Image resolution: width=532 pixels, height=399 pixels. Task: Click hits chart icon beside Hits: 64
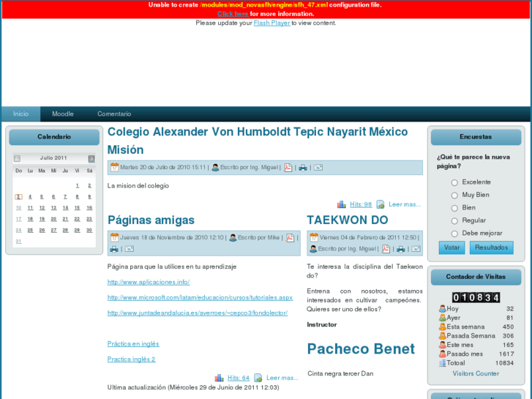[220, 378]
